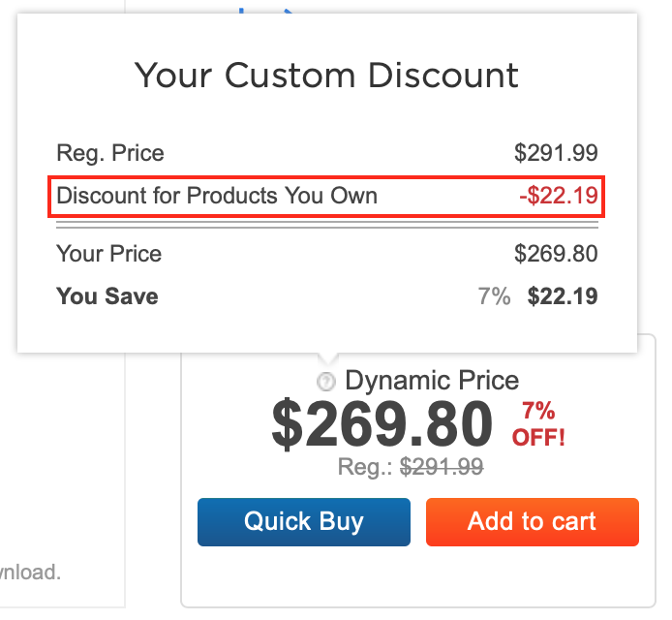The width and height of the screenshot is (672, 620).
Task: Click the orange Add to cart button
Action: (532, 522)
